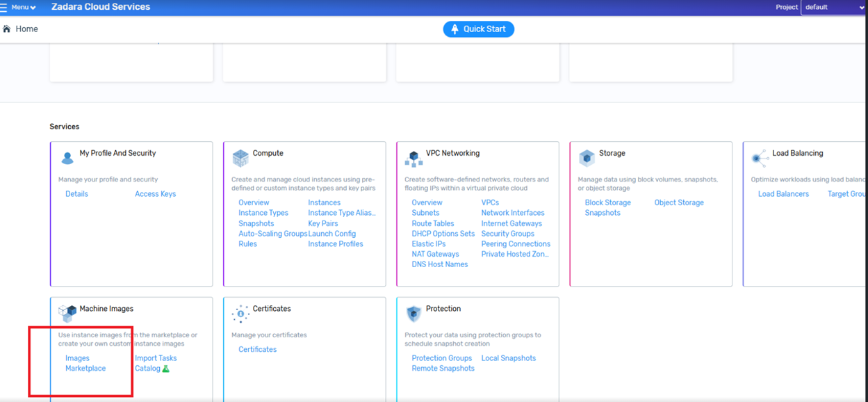Click the flask icon beside Catalog
Image resolution: width=868 pixels, height=402 pixels.
(x=166, y=369)
